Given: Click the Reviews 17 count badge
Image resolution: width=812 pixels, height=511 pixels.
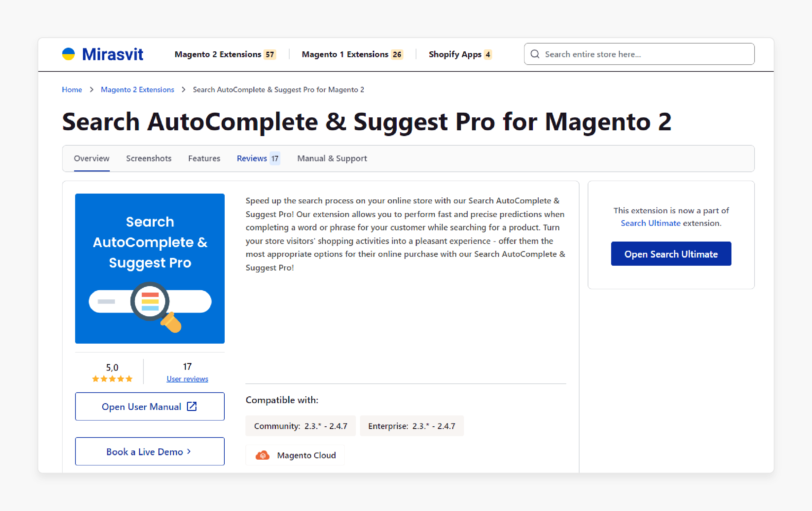Looking at the screenshot, I should (x=275, y=159).
